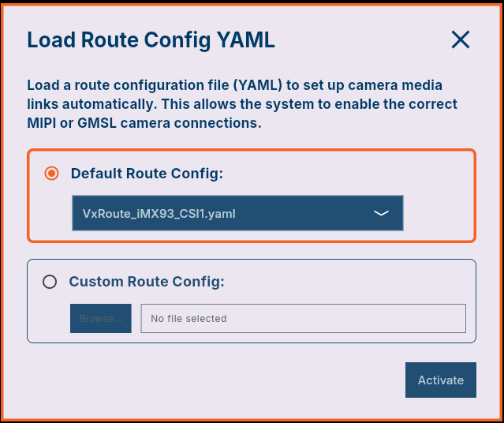The height and width of the screenshot is (423, 504).
Task: Close the Load Route Config YAML dialog
Action: 460,40
